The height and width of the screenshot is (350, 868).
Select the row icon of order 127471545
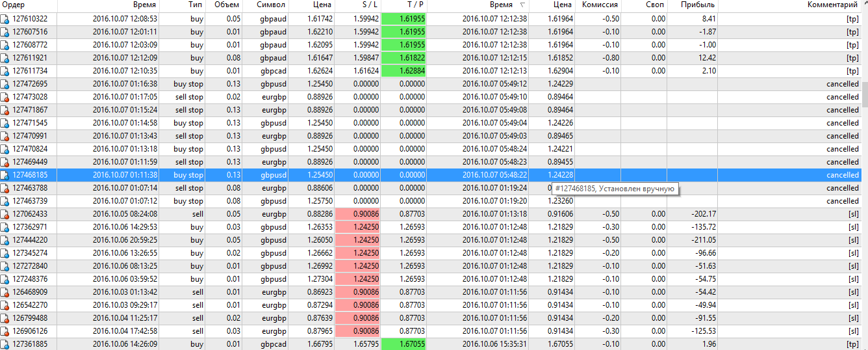coord(5,123)
